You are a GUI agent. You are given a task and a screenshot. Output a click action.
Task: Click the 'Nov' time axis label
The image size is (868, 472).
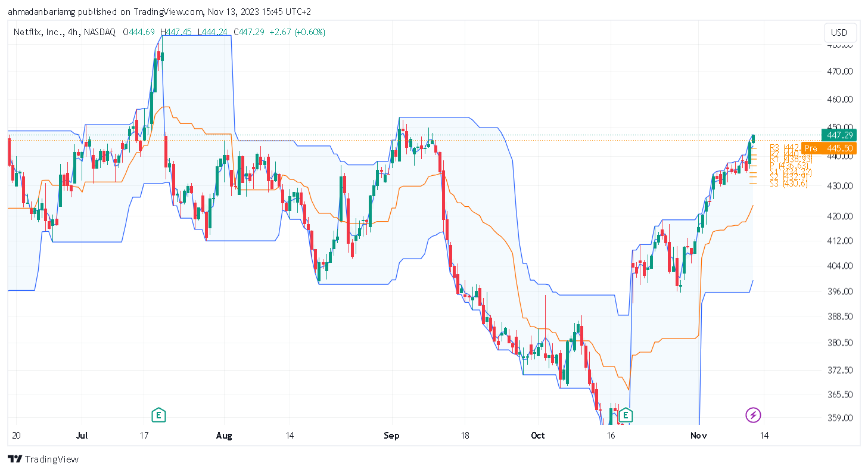coord(698,436)
